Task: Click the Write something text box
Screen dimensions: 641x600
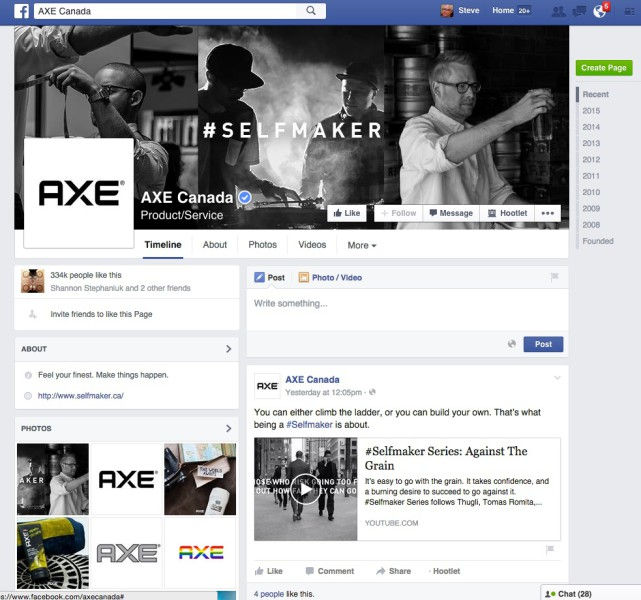Action: (407, 310)
